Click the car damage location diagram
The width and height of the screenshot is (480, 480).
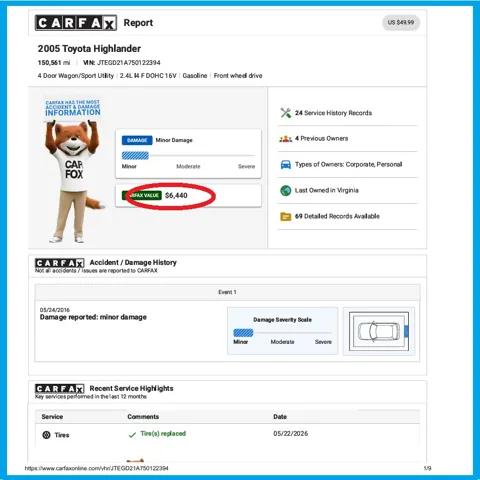pos(379,331)
